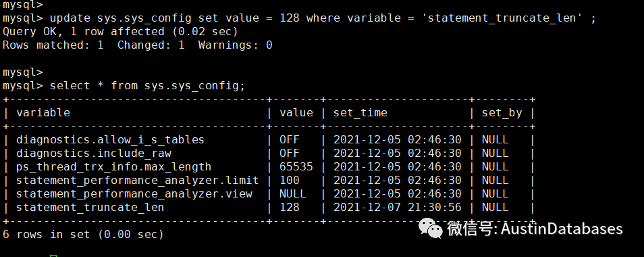Click the 'set_time' column header
644x257 pixels.
point(360,113)
